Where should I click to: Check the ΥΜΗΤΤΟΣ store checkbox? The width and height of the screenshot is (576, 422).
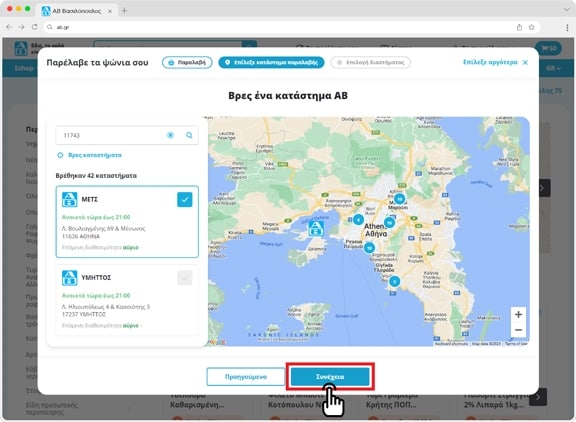coord(185,278)
